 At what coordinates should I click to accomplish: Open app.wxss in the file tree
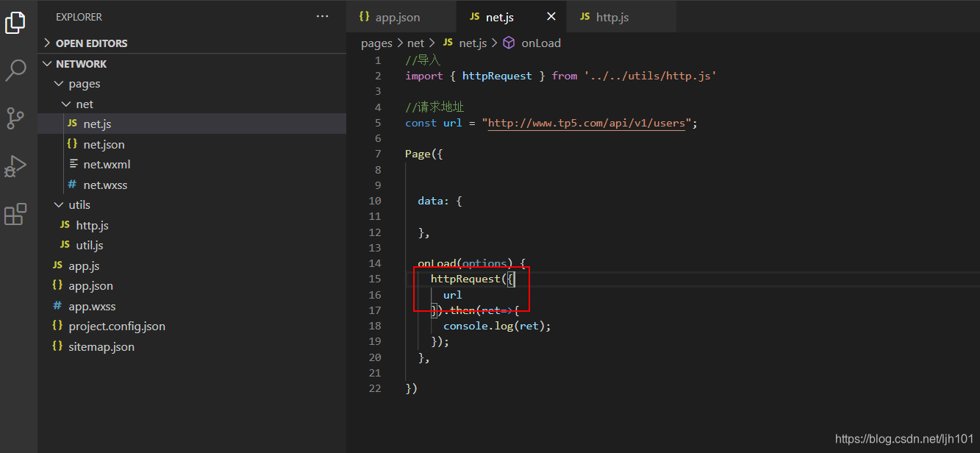[192, 306]
